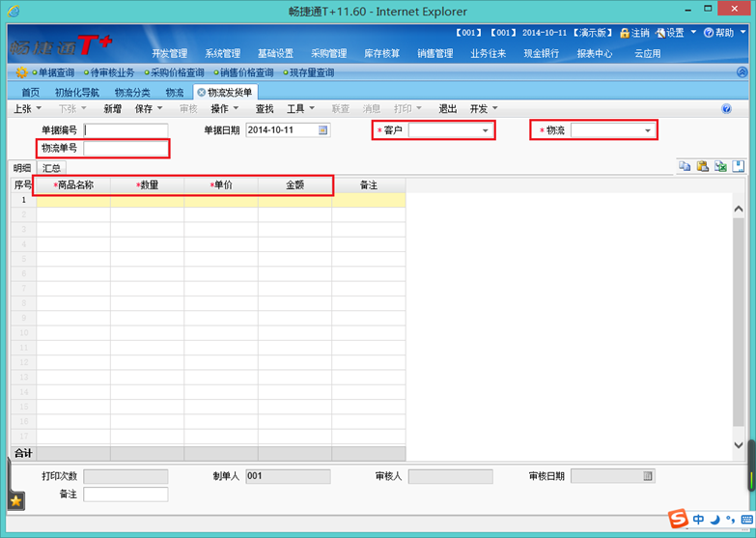The height and width of the screenshot is (538, 756).
Task: Click the Internet Explorer logo icon
Action: (x=14, y=11)
